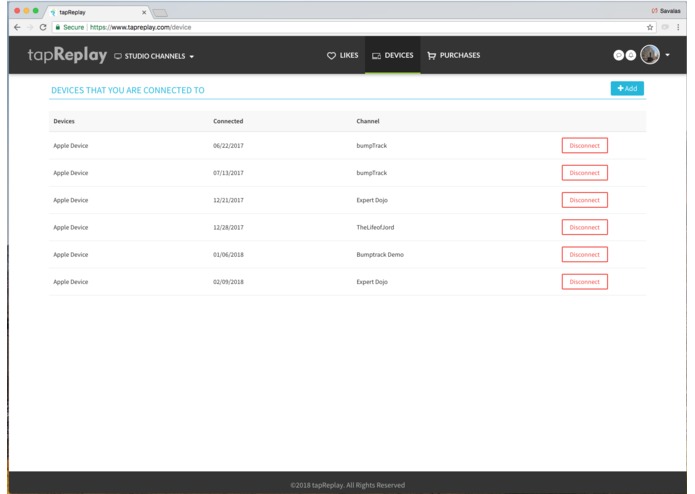Click Apple Device in the 01/06/2018 row

(70, 255)
